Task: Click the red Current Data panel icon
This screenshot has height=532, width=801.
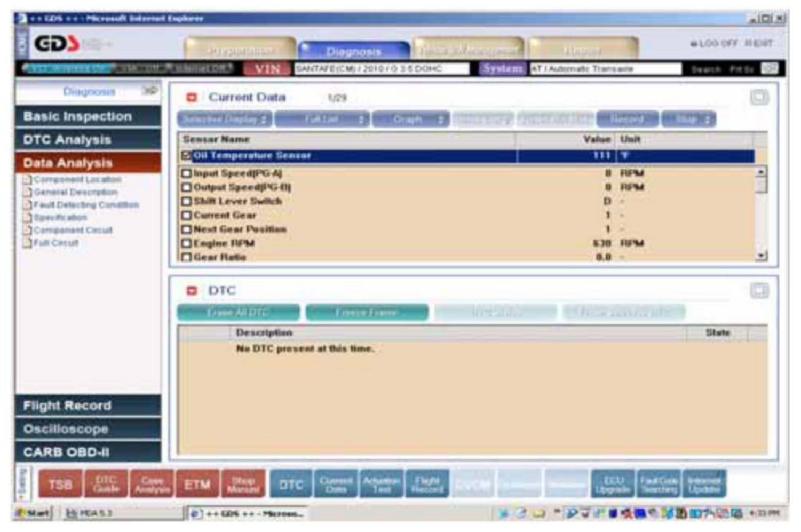Action: (192, 98)
